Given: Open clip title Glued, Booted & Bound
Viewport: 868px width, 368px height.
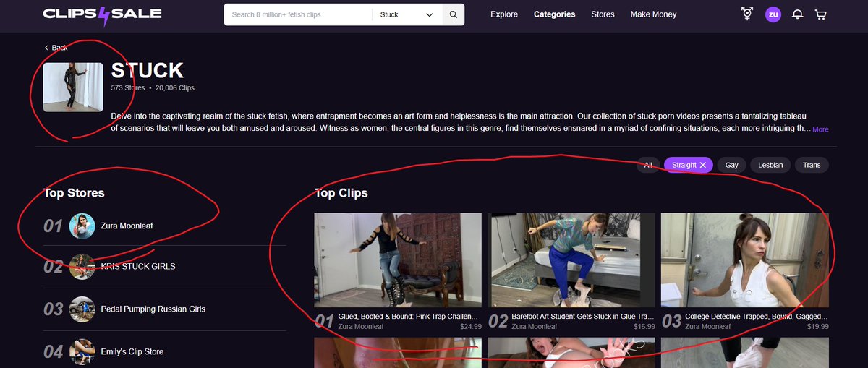Looking at the screenshot, I should [409, 317].
